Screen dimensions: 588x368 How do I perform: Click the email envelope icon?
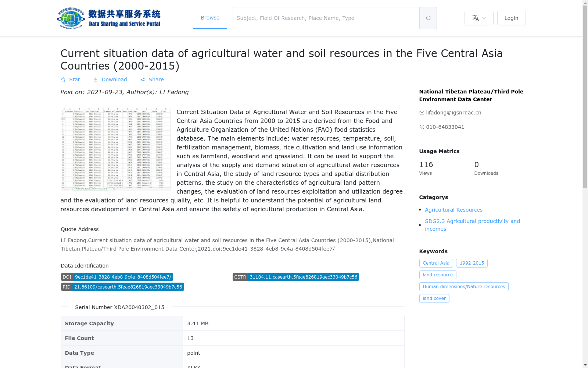tap(422, 113)
